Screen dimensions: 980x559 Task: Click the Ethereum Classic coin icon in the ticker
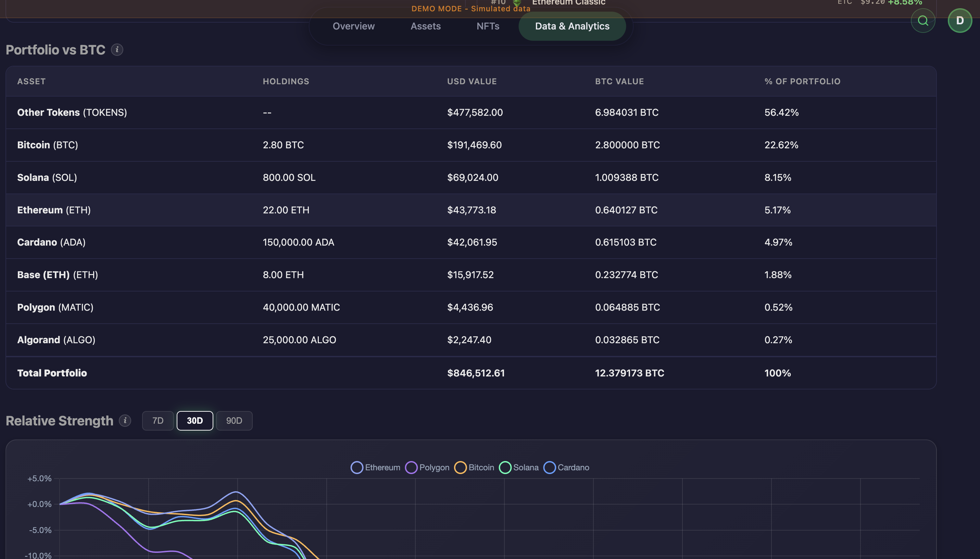pos(516,3)
